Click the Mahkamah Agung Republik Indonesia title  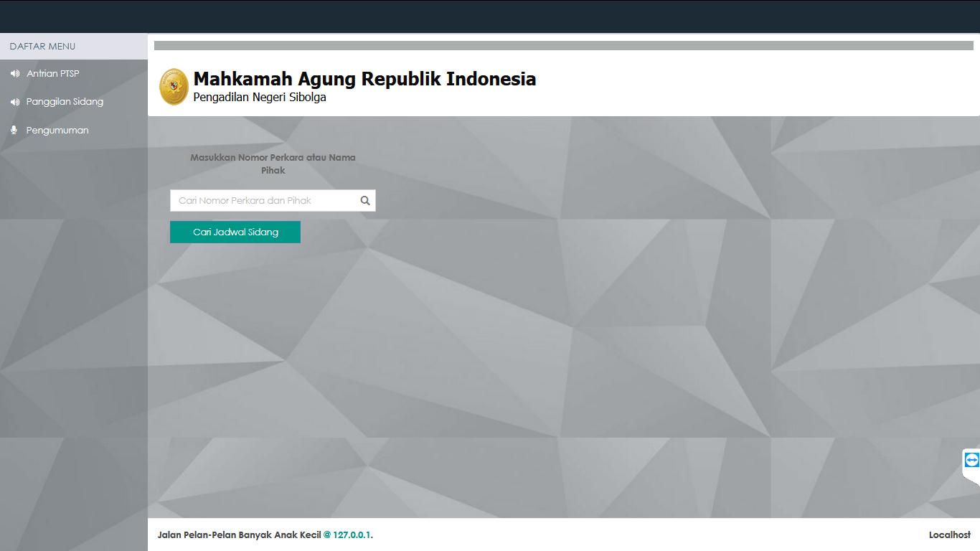click(364, 79)
